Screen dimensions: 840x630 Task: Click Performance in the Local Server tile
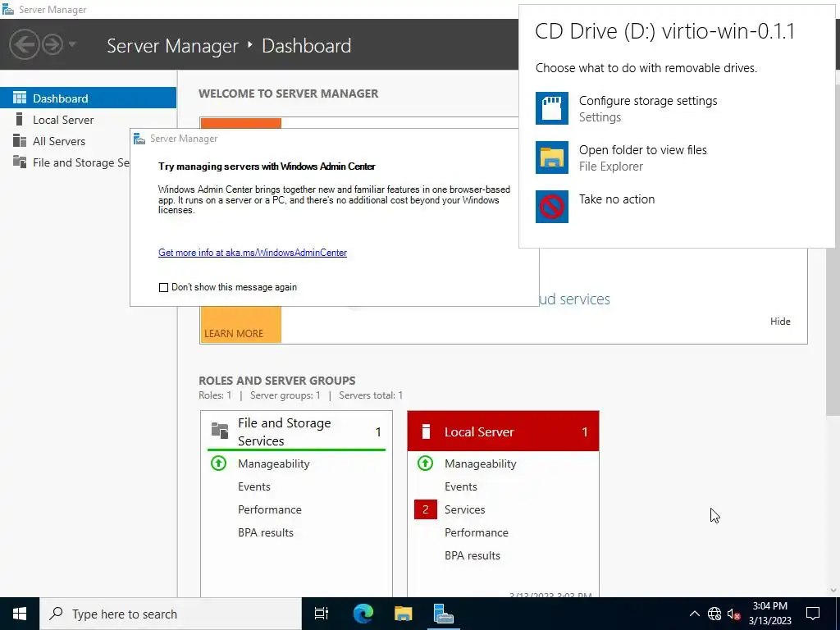[477, 533]
